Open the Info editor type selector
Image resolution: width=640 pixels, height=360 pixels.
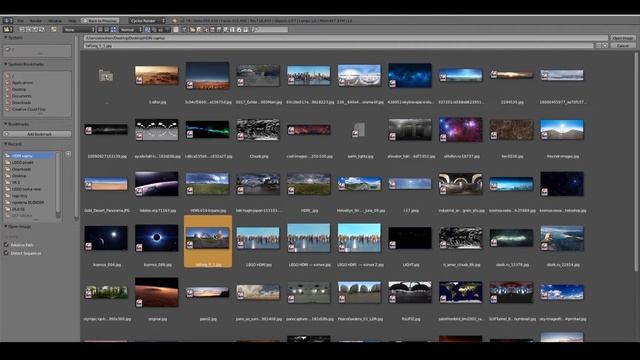[7, 20]
